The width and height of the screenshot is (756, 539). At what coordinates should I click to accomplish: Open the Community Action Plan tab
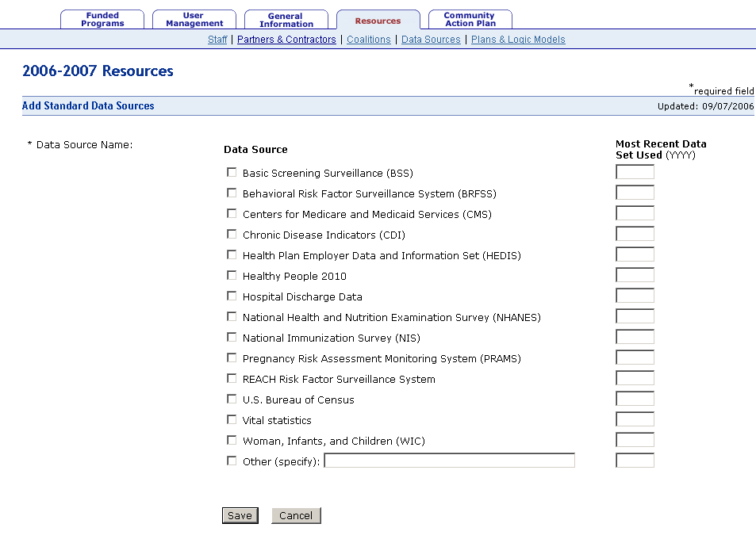coord(470,20)
